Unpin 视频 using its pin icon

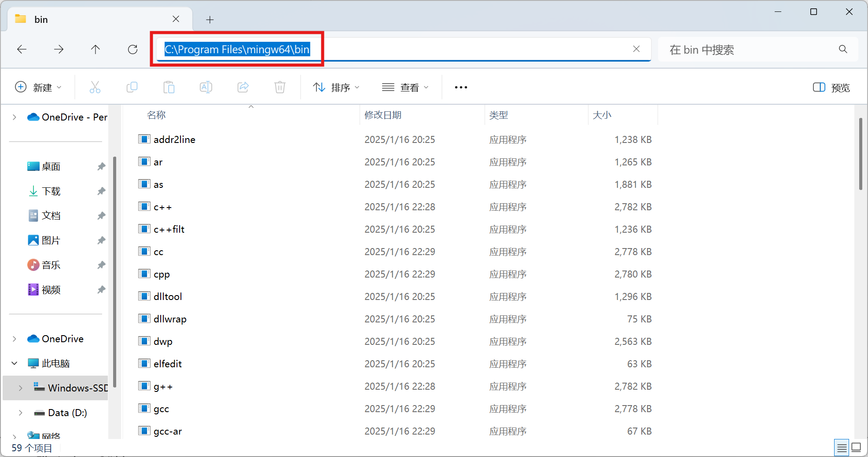tap(101, 289)
